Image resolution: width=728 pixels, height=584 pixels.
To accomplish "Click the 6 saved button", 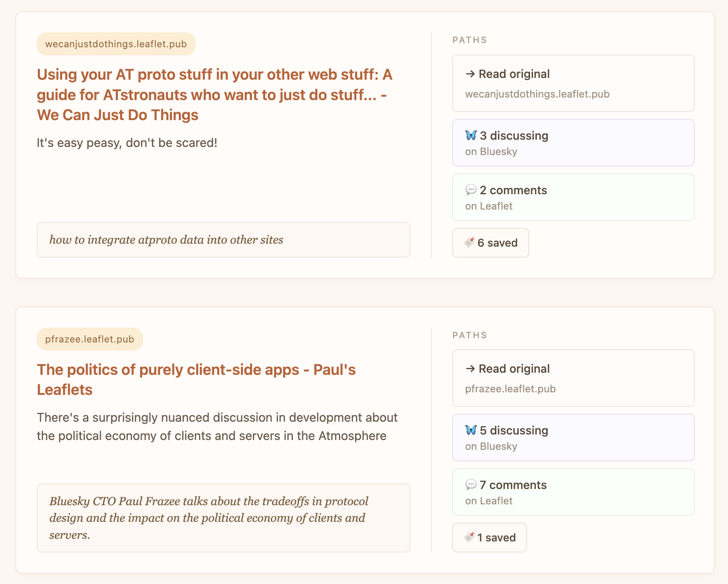I will click(490, 243).
